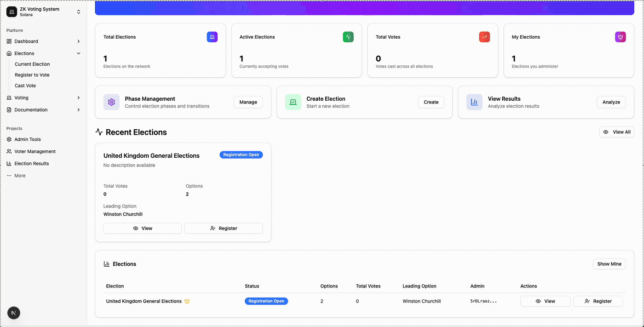Click the Next.js logo badge
The width and height of the screenshot is (644, 327).
pyautogui.click(x=14, y=313)
